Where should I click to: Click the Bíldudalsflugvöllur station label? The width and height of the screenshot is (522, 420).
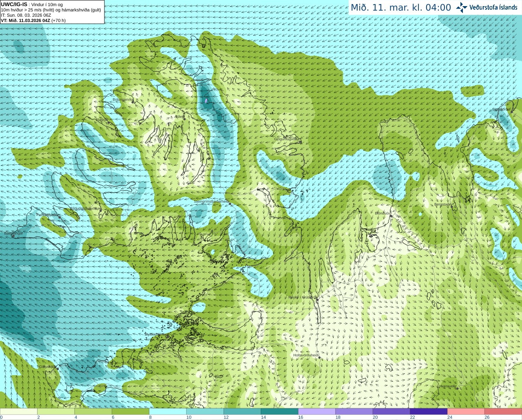pos(85,208)
